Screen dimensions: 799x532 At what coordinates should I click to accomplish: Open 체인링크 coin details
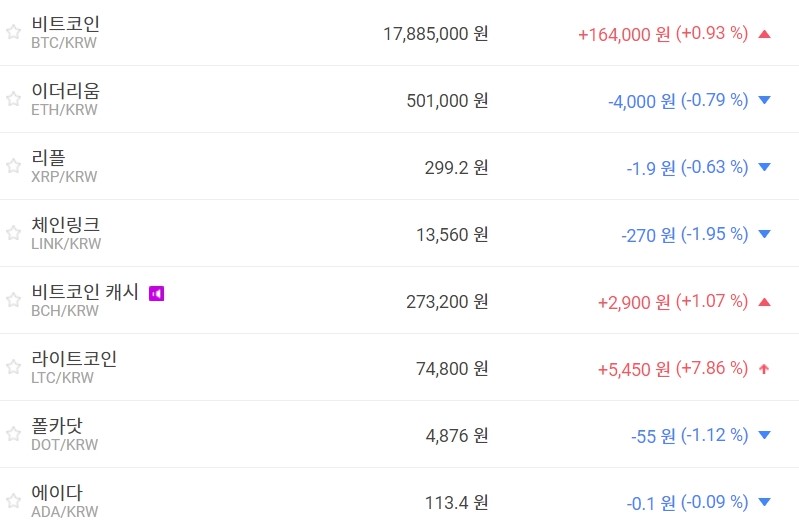pos(66,225)
